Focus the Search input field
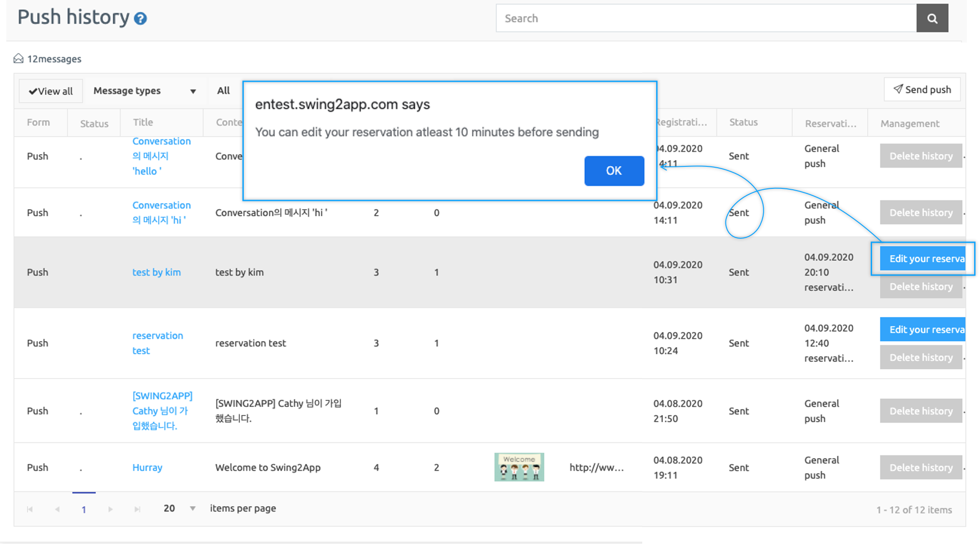980x544 pixels. (x=706, y=18)
